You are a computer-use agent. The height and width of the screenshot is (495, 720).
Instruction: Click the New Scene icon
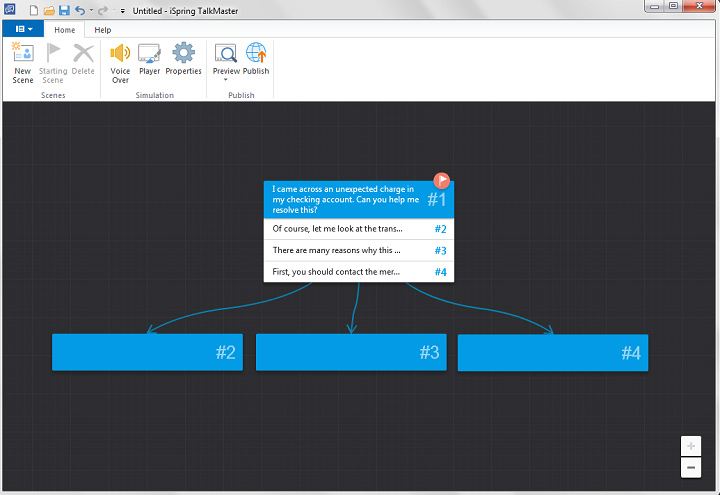pos(22,52)
